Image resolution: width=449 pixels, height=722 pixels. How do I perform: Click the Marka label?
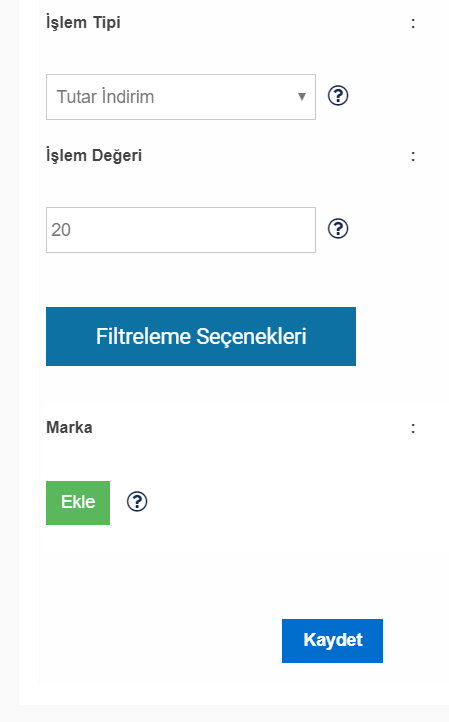(x=69, y=427)
